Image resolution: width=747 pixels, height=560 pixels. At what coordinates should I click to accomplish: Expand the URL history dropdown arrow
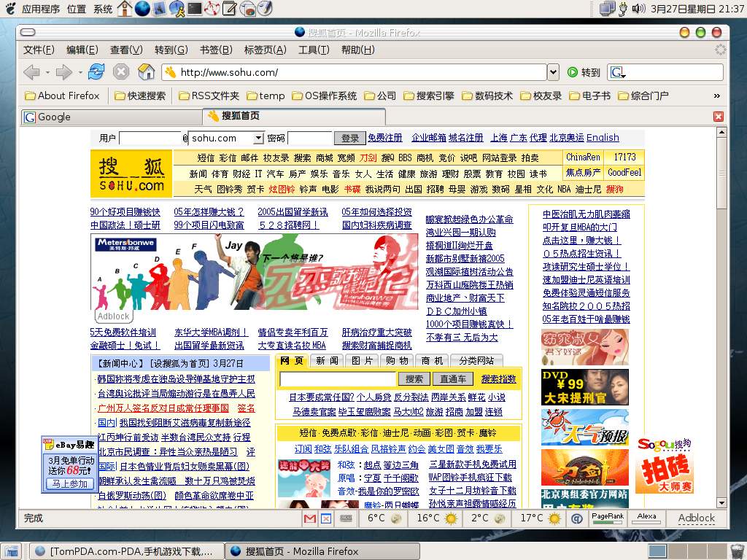pos(553,72)
